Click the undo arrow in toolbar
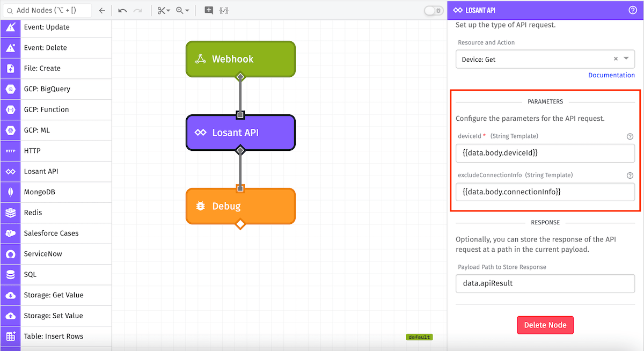Viewport: 644px width, 351px height. pyautogui.click(x=123, y=10)
